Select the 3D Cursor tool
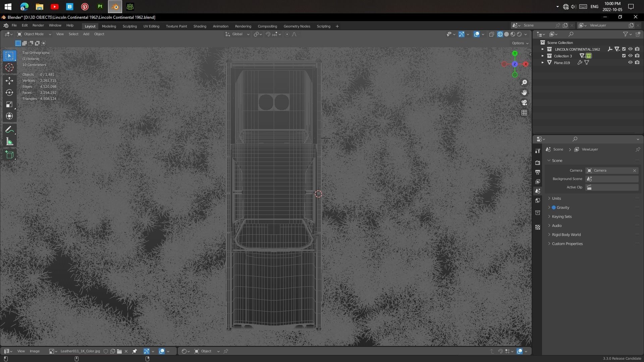Screen dimensions: 644x362 pos(9,67)
